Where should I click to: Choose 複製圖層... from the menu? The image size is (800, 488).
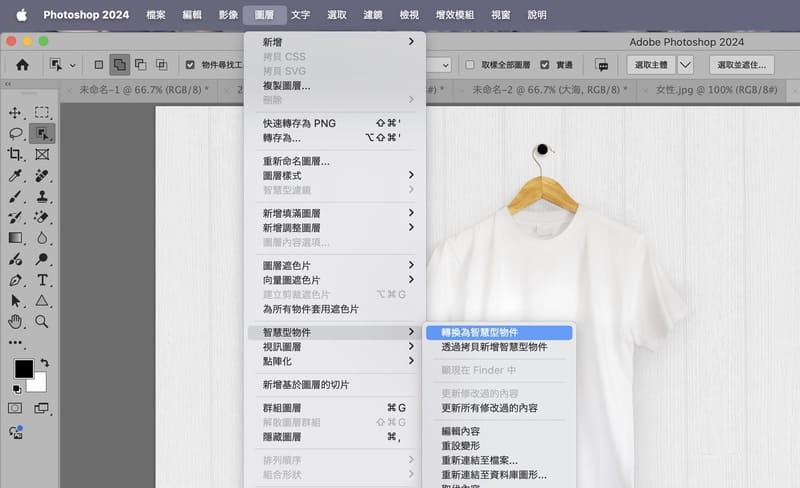pyautogui.click(x=337, y=86)
